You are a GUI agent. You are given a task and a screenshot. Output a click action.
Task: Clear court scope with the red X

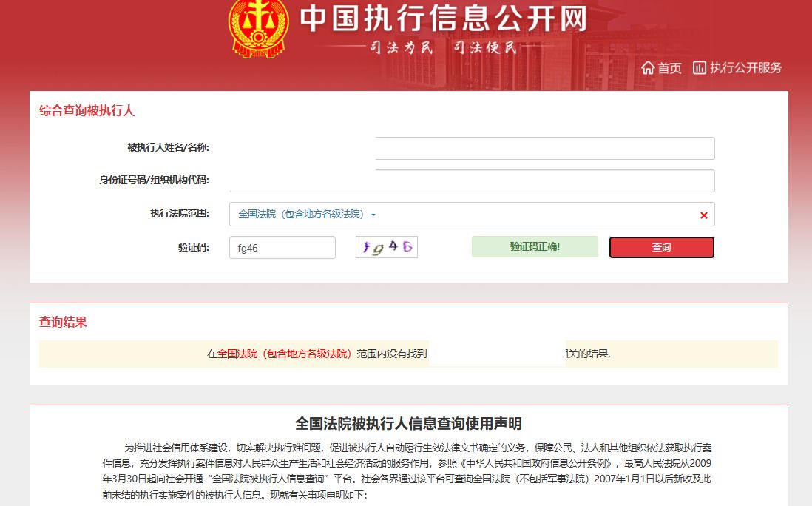[x=703, y=215]
